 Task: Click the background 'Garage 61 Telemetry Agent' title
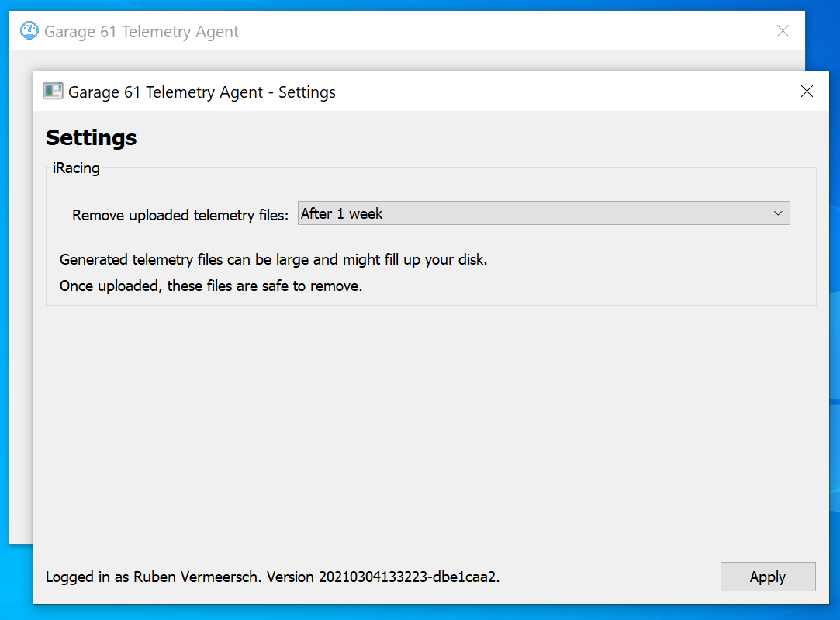[x=141, y=32]
